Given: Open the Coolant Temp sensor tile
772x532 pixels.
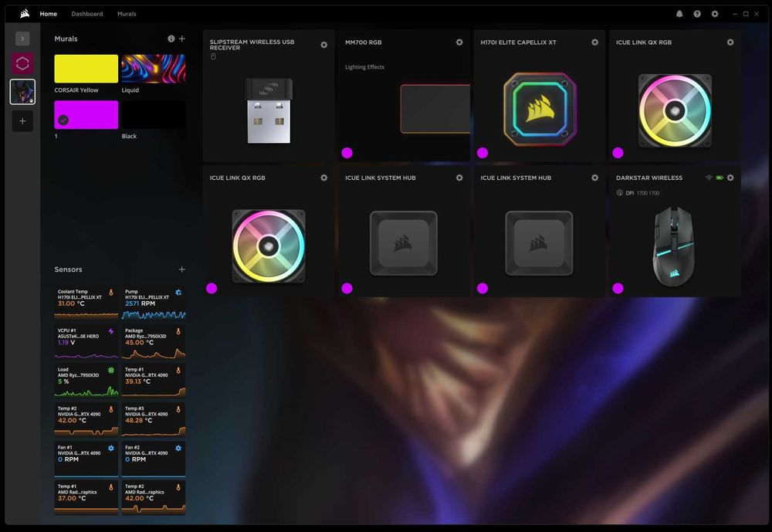Looking at the screenshot, I should 86,303.
